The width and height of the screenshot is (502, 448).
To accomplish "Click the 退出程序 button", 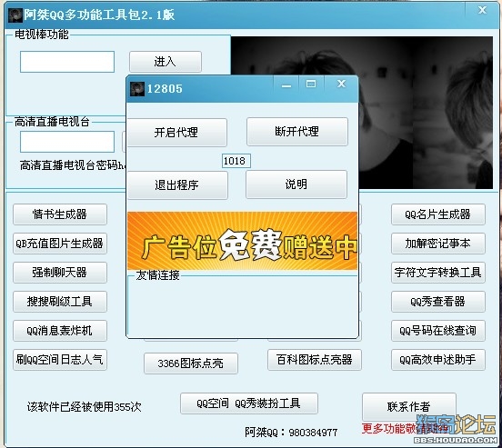I will (x=177, y=185).
